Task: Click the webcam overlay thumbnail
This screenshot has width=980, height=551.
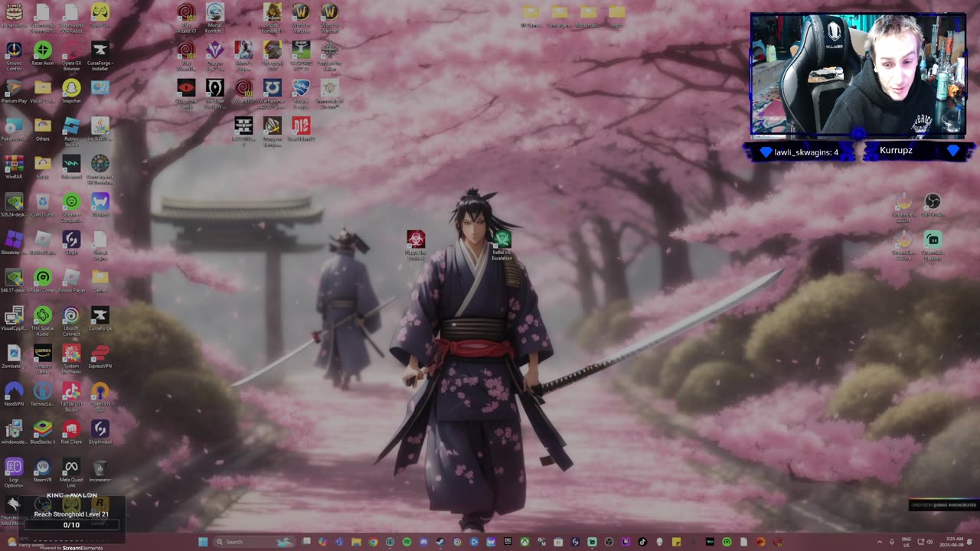Action: pyautogui.click(x=857, y=75)
